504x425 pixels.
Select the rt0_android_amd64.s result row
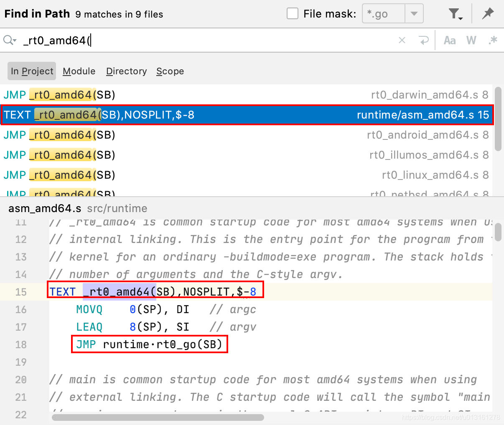247,135
